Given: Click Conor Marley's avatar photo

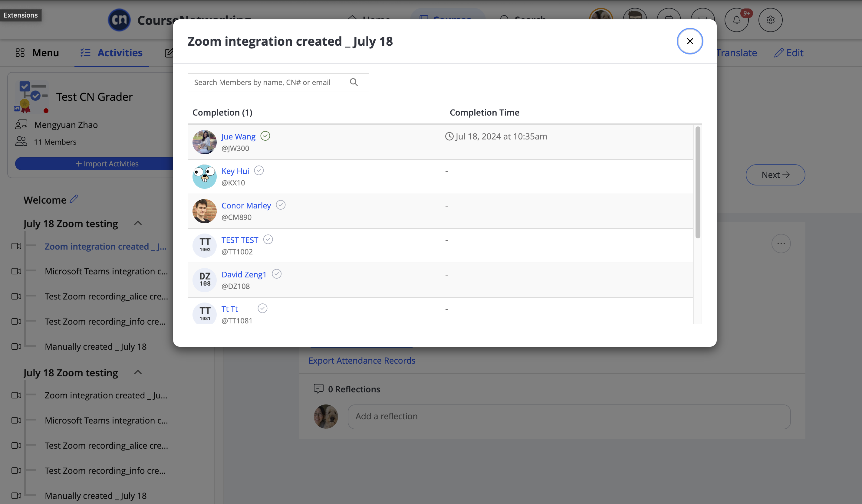Looking at the screenshot, I should tap(205, 211).
